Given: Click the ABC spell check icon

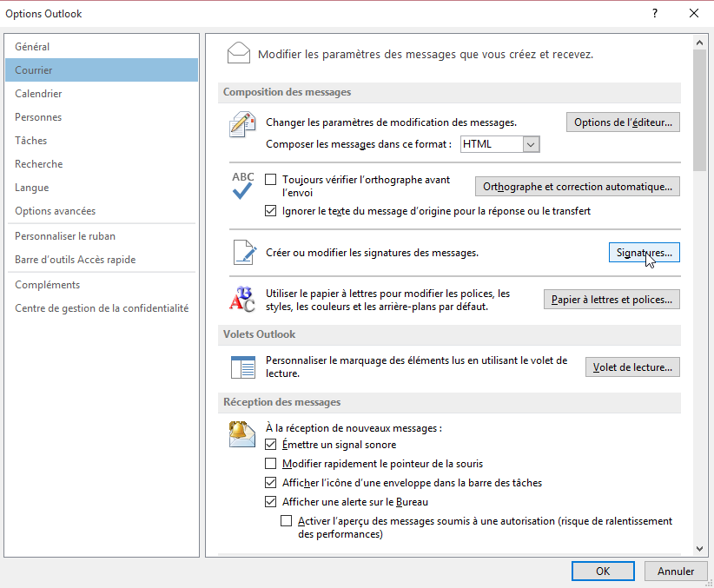Looking at the screenshot, I should point(242,185).
